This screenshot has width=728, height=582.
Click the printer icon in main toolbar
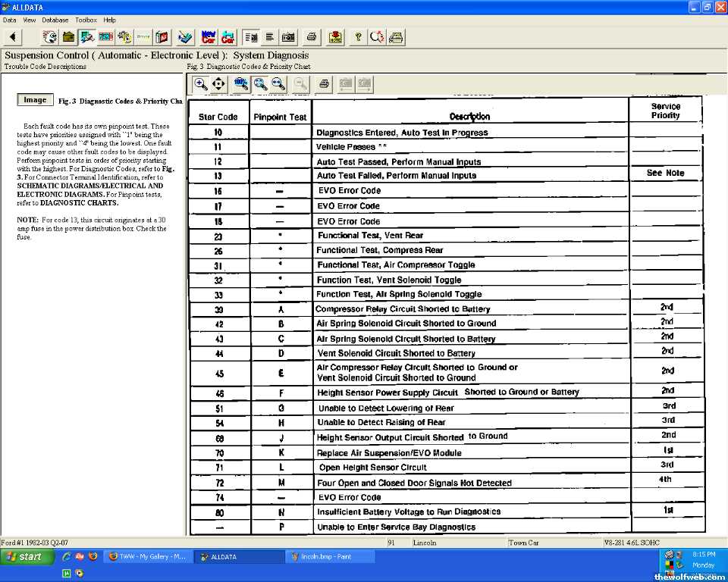[311, 36]
